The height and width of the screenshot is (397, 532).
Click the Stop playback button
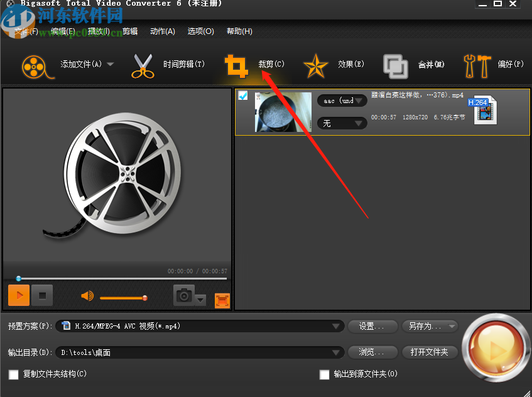[42, 295]
